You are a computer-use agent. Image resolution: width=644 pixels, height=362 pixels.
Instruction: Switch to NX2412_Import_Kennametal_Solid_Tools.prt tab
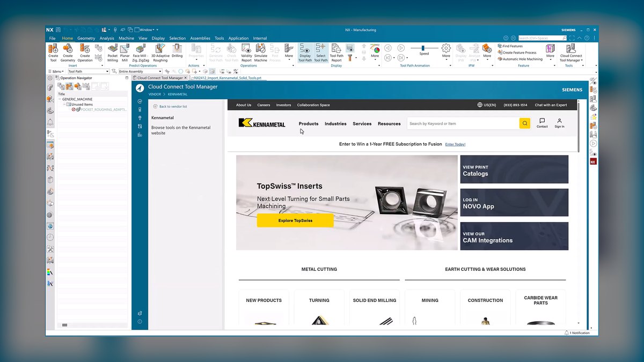click(228, 78)
